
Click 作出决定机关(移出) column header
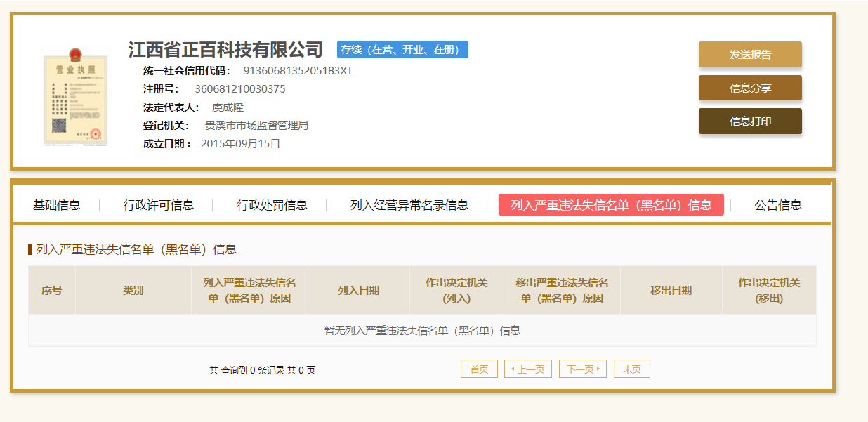point(769,290)
